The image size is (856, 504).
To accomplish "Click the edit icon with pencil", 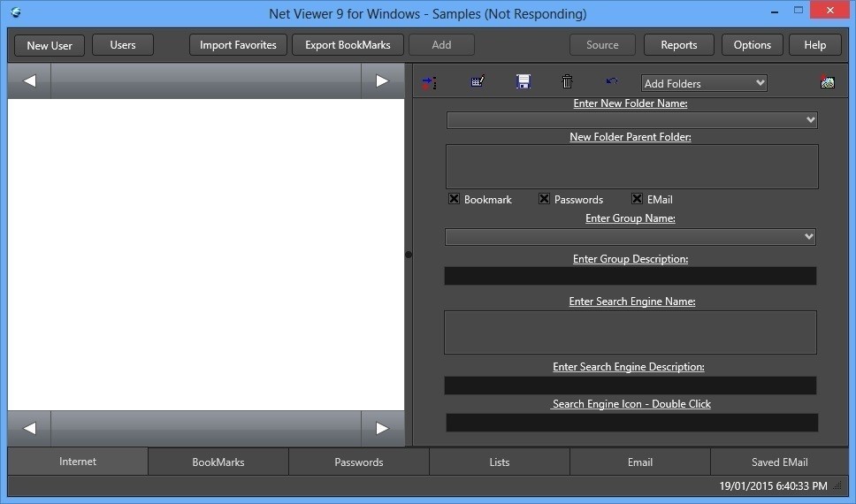I will 478,82.
